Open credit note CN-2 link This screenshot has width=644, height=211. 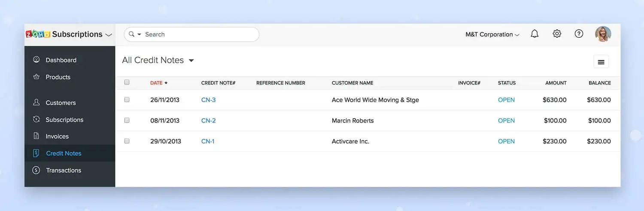(209, 120)
